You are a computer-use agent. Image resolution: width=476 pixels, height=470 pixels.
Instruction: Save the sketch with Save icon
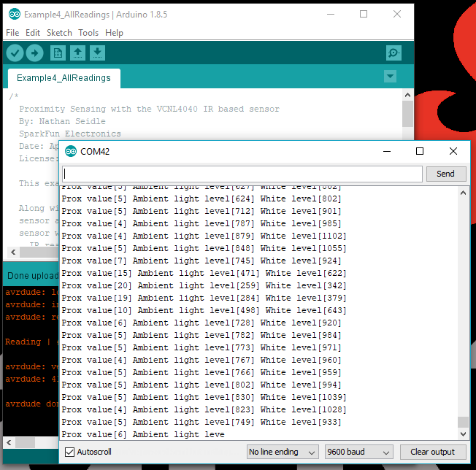(97, 53)
